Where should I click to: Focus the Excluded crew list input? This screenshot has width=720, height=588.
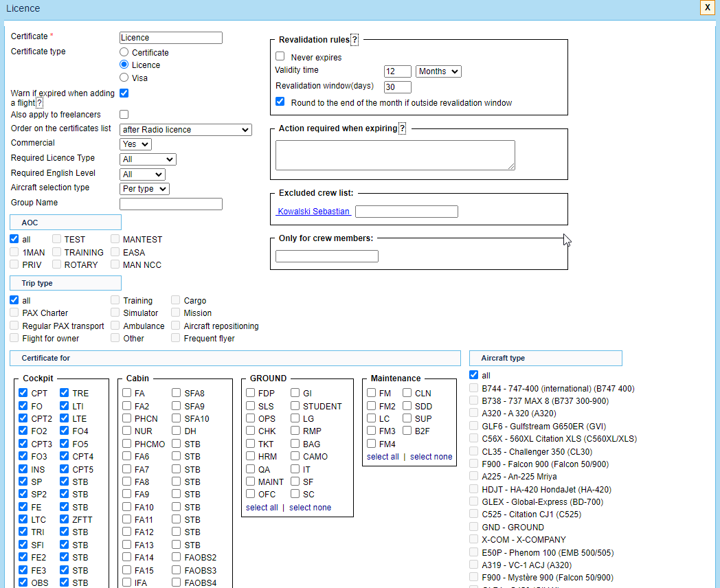pos(407,212)
